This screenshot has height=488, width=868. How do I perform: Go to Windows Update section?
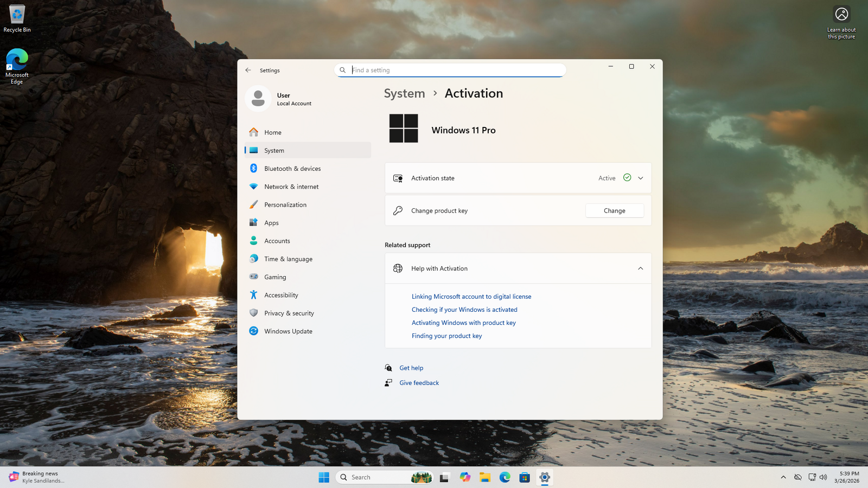tap(288, 331)
